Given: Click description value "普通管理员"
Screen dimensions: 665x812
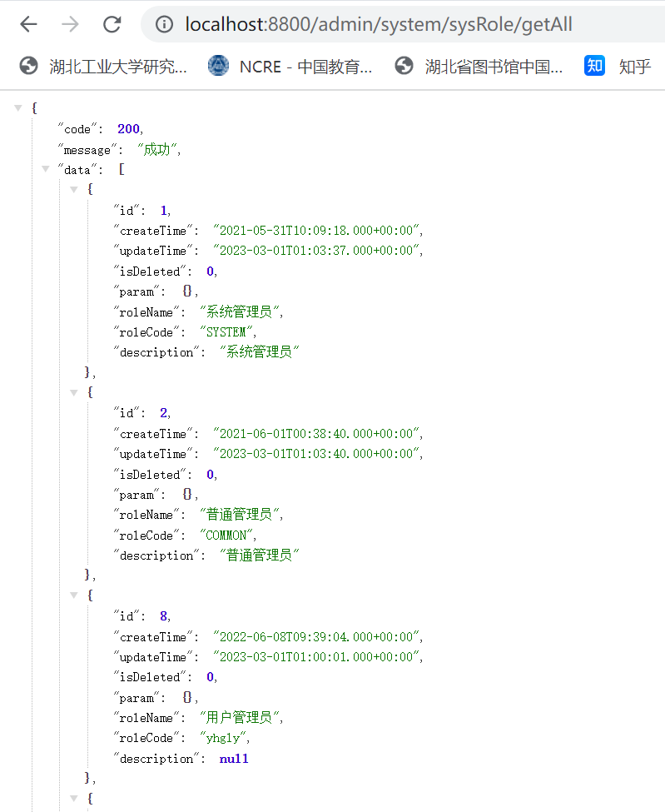Looking at the screenshot, I should (260, 555).
